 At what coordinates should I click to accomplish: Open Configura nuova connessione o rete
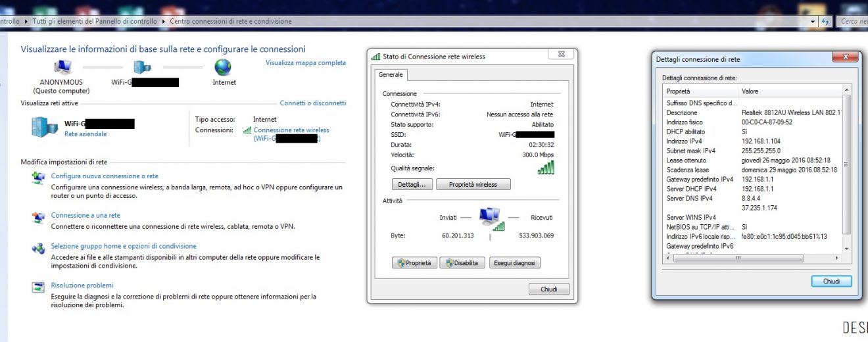(x=105, y=176)
